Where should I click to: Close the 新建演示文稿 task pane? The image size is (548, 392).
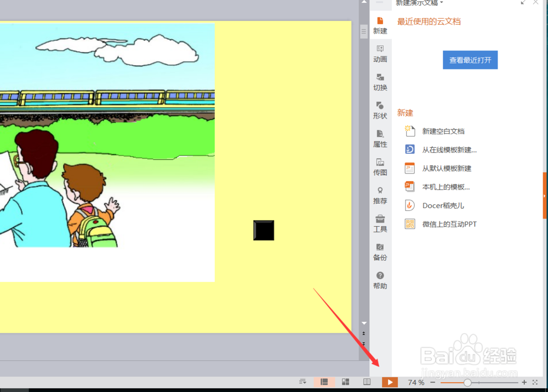click(x=535, y=2)
